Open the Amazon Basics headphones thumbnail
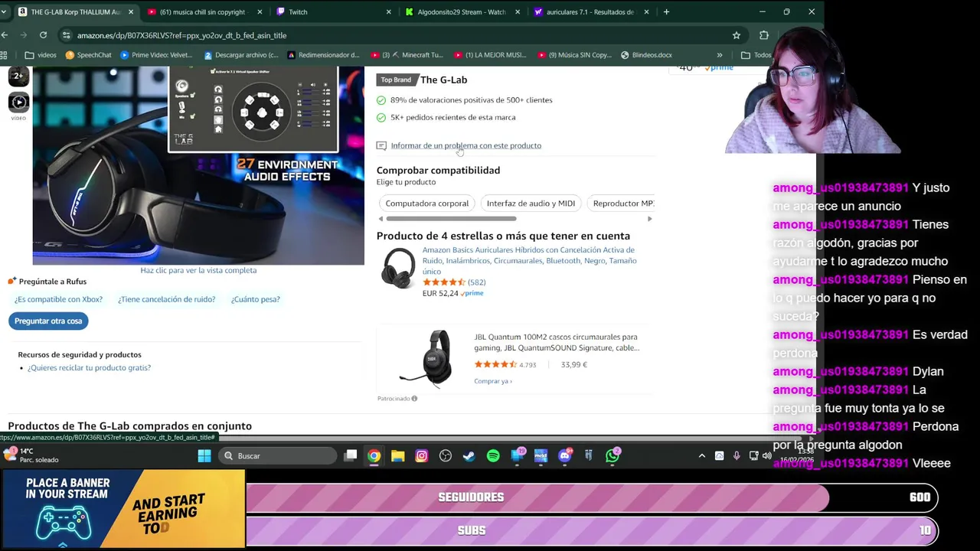Screen dimensions: 980x551 [397, 269]
